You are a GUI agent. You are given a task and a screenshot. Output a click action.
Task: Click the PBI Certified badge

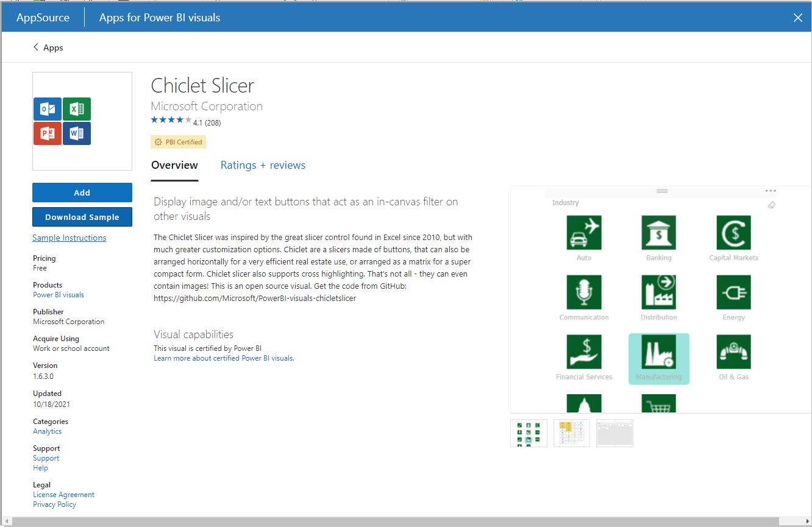(179, 142)
